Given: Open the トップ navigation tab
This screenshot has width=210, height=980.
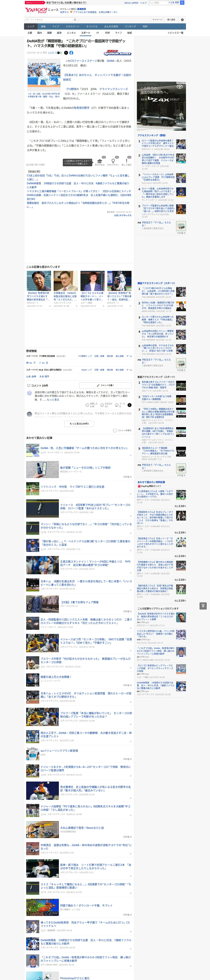Looking at the screenshot, I should [x=31, y=27].
